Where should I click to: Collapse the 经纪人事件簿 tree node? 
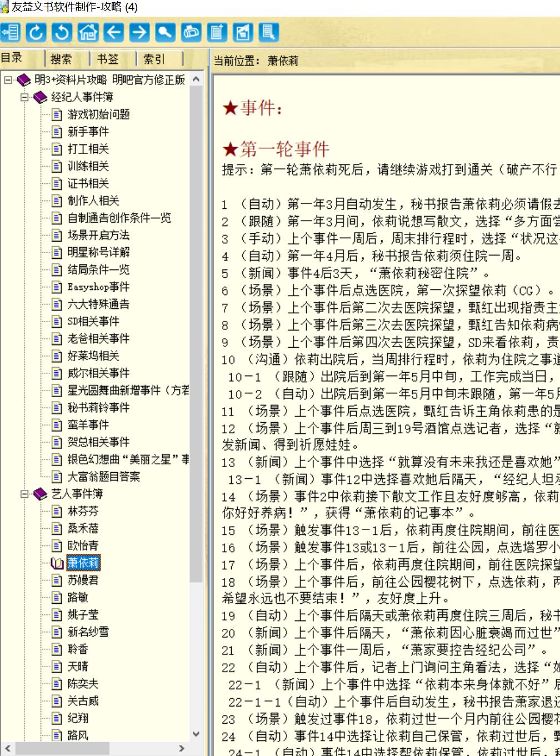pyautogui.click(x=24, y=97)
